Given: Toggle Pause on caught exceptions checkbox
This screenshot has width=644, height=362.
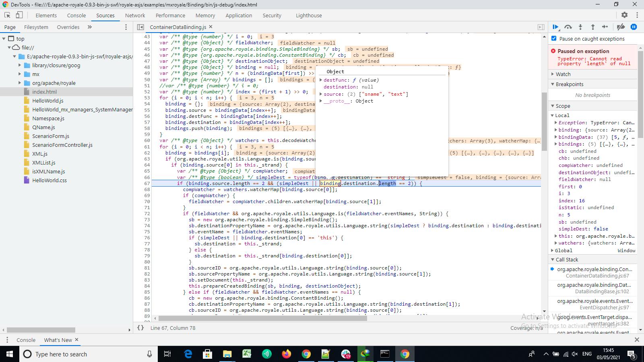Looking at the screenshot, I should 554,39.
